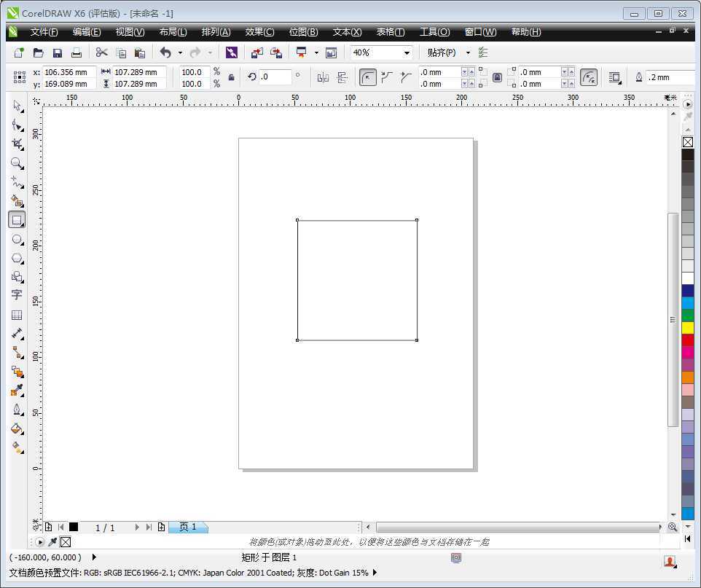Screen dimensions: 701x588
Task: Open the 文件 menu
Action: 44,31
